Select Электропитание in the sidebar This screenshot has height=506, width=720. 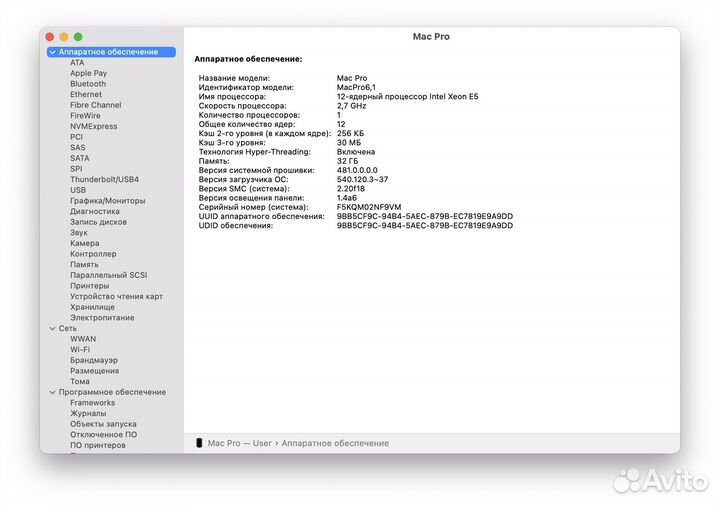tap(102, 317)
